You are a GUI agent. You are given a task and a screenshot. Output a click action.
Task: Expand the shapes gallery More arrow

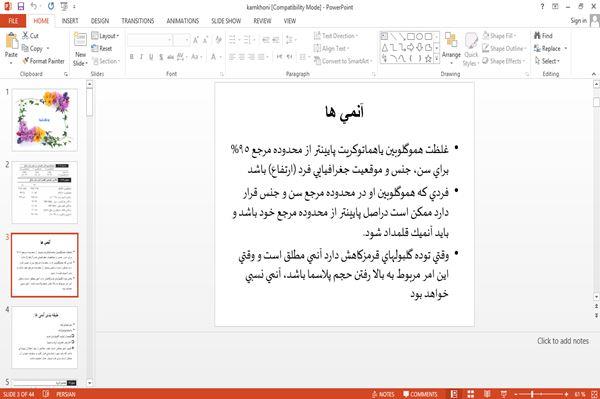(437, 59)
